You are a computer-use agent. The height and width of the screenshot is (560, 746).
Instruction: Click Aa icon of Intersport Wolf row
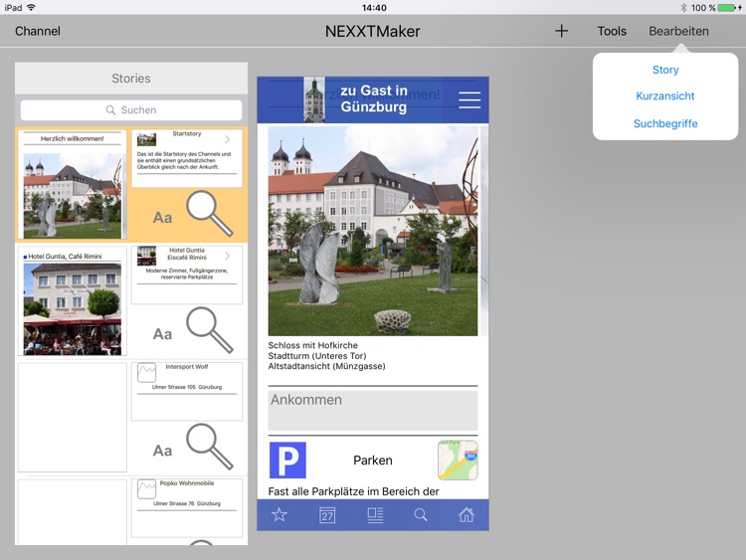162,451
